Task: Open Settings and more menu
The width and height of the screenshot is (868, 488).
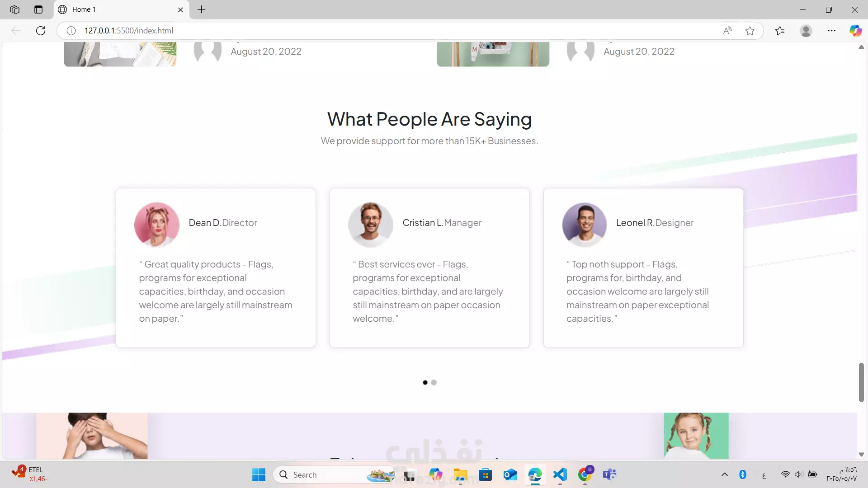Action: 832,31
